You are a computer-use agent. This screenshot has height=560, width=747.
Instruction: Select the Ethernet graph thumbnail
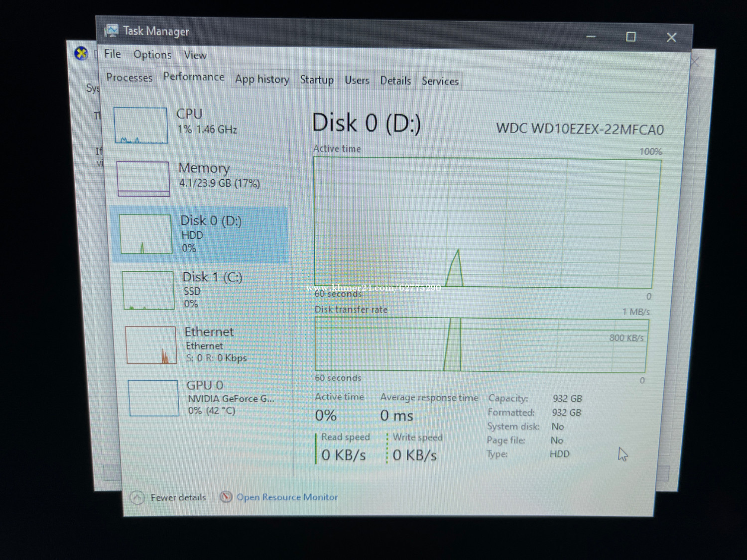151,345
